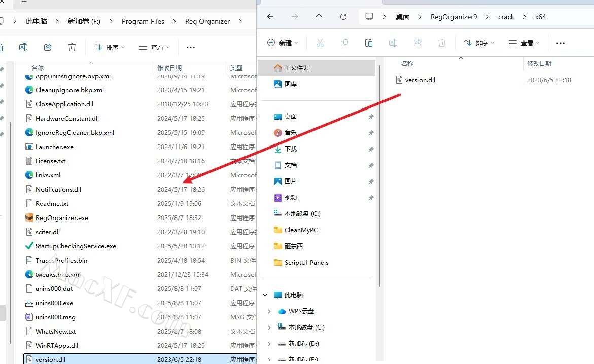Image resolution: width=594 pixels, height=364 pixels.
Task: Click the RegOrganizer9 breadcrumb segment
Action: (x=453, y=17)
